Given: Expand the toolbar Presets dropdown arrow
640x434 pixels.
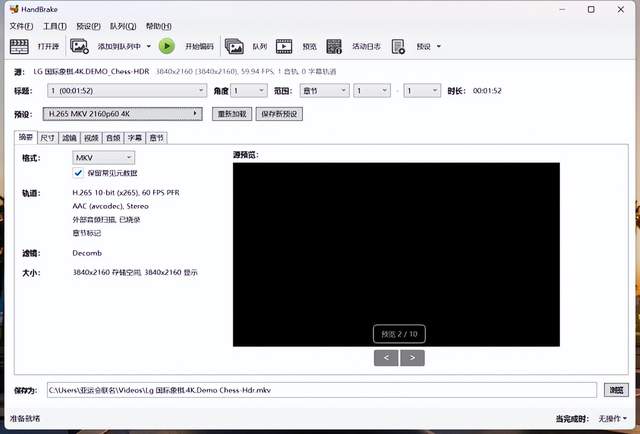Looking at the screenshot, I should 439,47.
